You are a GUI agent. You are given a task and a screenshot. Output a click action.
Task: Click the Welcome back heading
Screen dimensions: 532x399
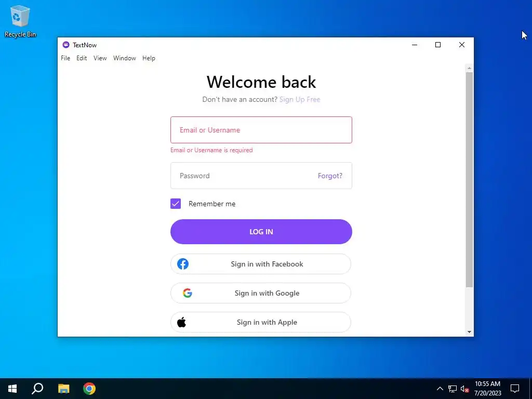click(261, 82)
